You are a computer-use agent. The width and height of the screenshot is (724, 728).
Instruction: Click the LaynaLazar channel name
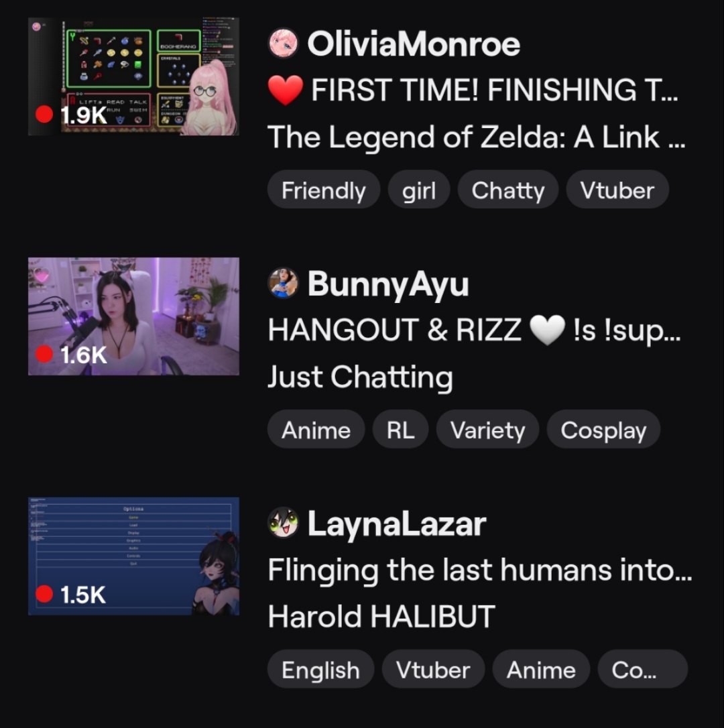point(397,524)
